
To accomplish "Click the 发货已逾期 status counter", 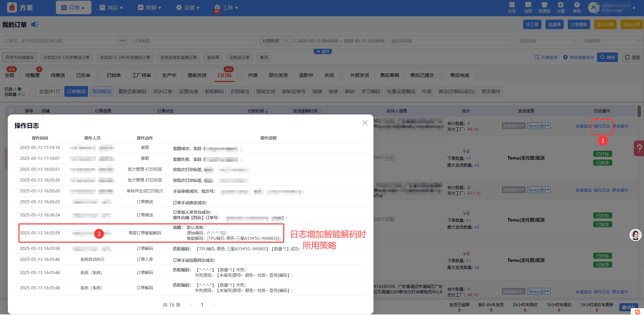I will [x=459, y=307].
